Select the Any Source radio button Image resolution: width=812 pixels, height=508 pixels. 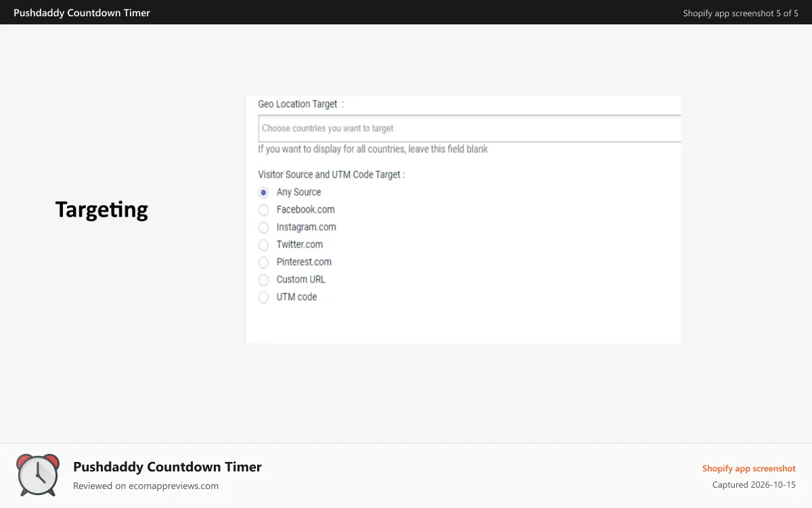264,192
